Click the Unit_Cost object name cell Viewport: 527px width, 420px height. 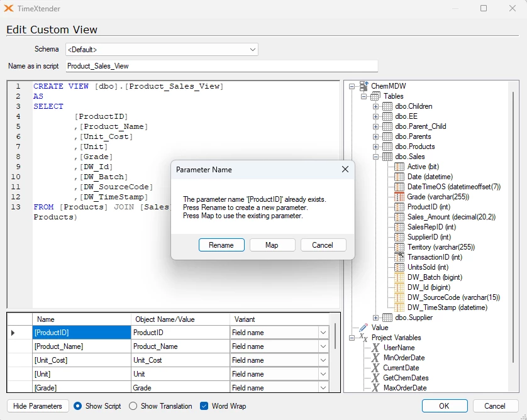(x=180, y=360)
